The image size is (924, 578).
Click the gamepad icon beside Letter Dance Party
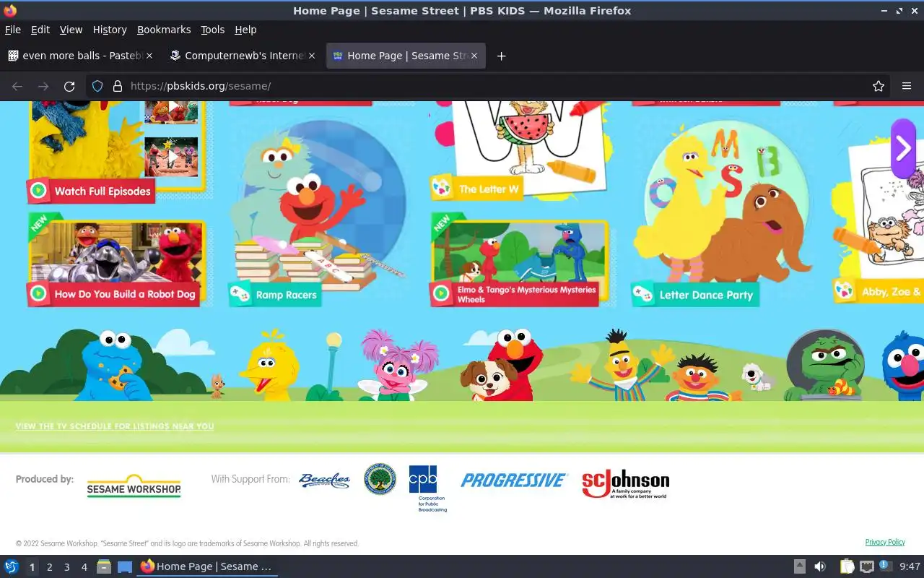point(642,294)
